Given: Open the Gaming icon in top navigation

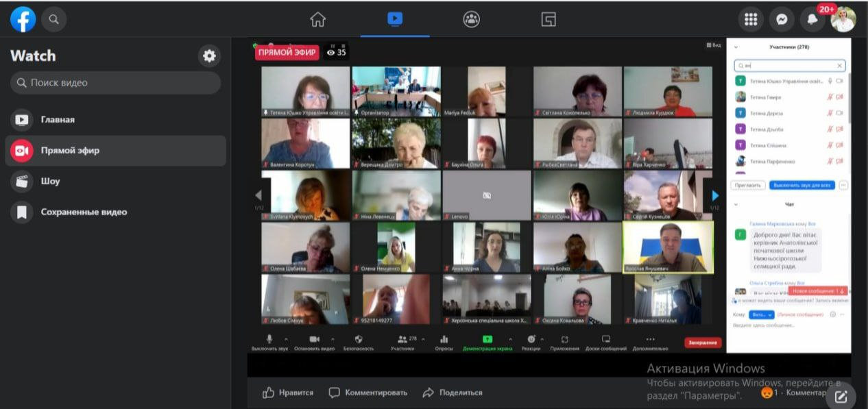Looking at the screenshot, I should point(548,19).
